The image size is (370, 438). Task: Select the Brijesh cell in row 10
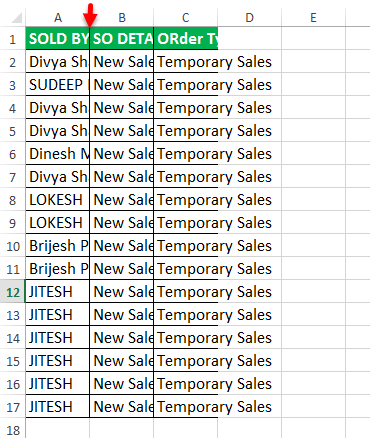tap(58, 246)
